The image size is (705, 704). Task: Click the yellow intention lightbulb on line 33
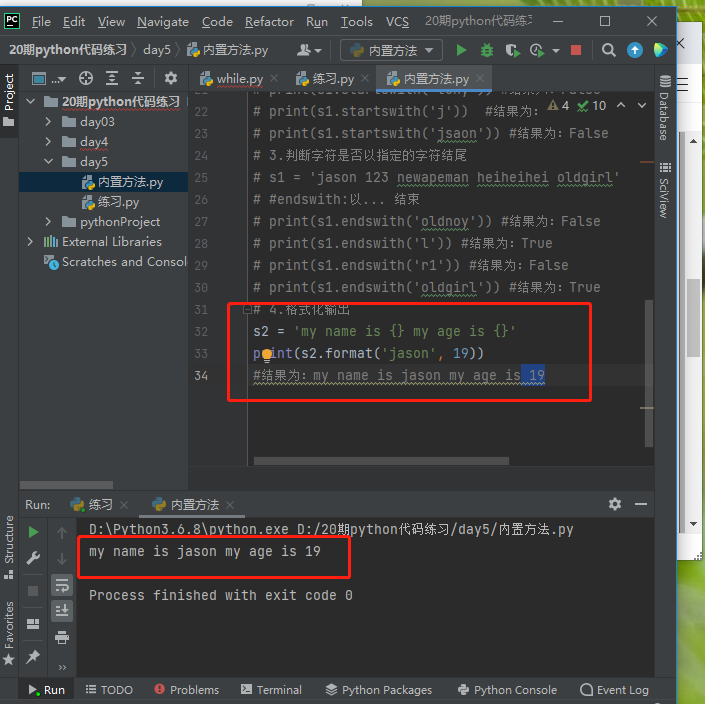(x=267, y=355)
